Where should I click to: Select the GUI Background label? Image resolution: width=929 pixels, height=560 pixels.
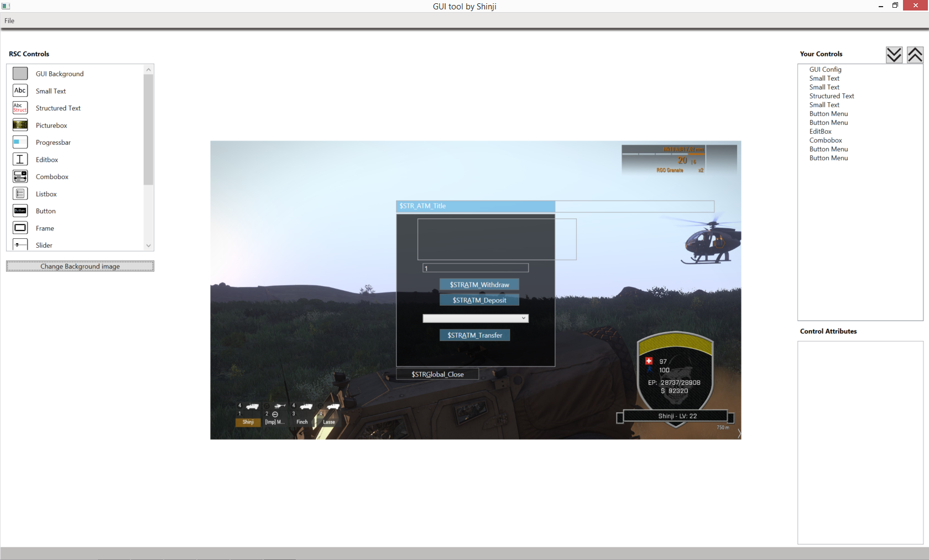(60, 74)
